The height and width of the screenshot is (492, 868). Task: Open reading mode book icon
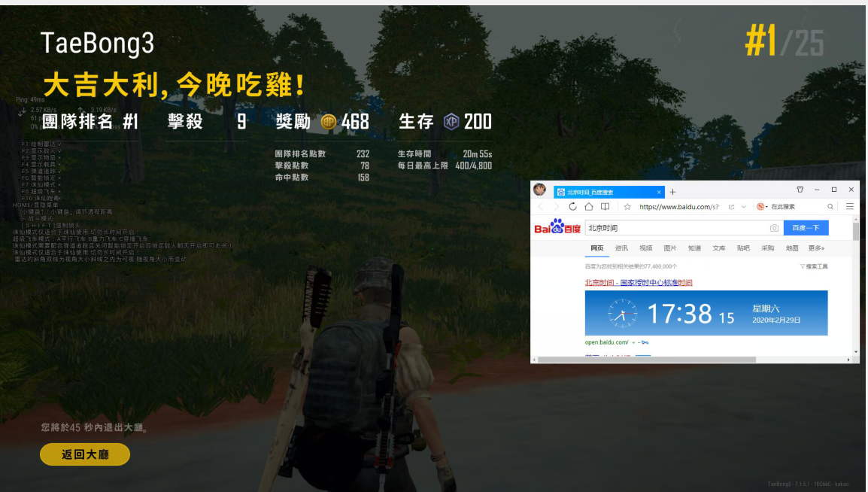coord(605,206)
